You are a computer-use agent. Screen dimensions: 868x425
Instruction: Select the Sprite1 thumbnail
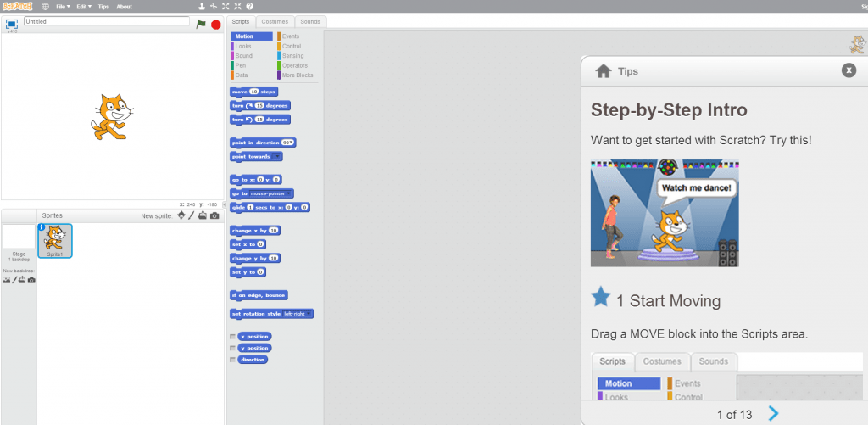(x=55, y=240)
